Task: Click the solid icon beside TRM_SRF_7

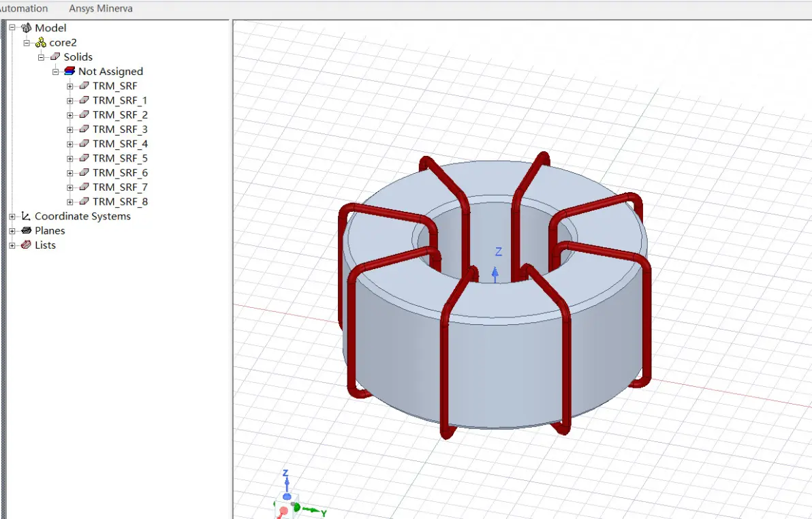Action: (84, 187)
